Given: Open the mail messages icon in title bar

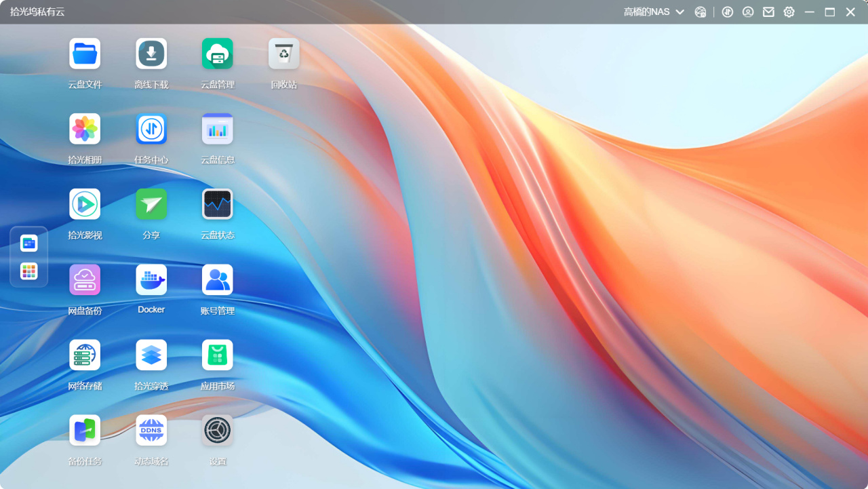Looking at the screenshot, I should [x=768, y=12].
